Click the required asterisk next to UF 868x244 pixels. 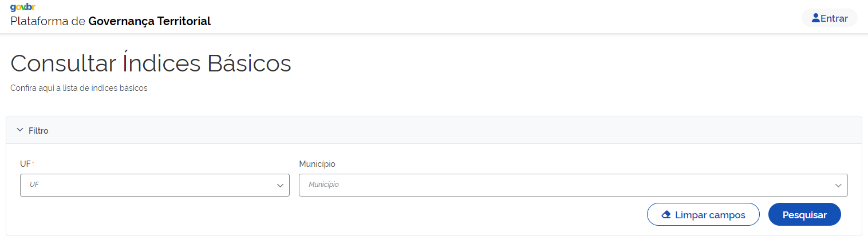[x=33, y=163]
